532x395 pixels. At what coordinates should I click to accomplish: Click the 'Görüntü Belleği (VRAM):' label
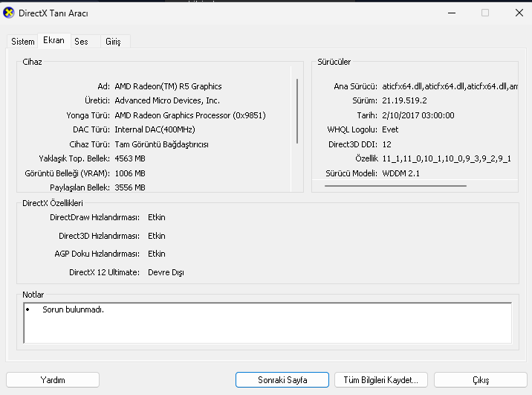[67, 173]
